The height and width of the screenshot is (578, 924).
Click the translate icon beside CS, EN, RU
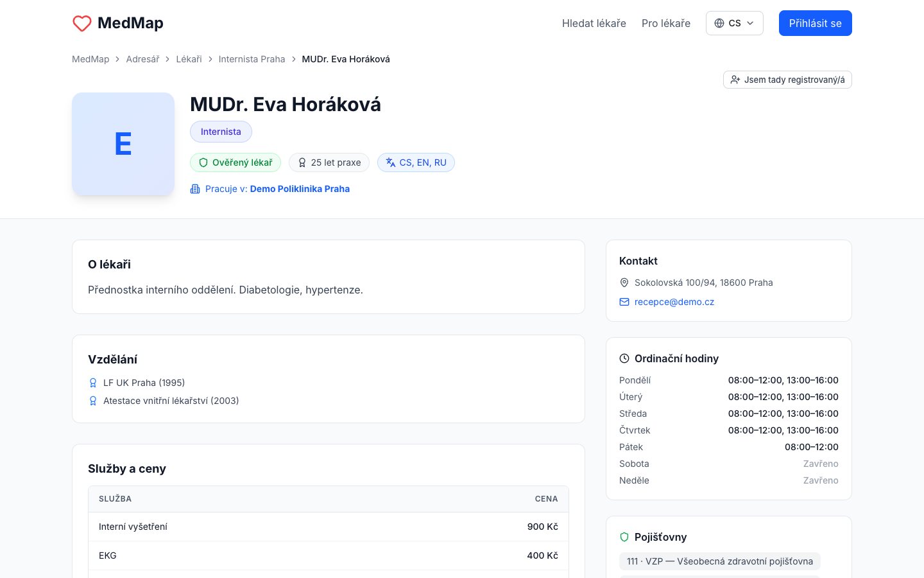(391, 162)
